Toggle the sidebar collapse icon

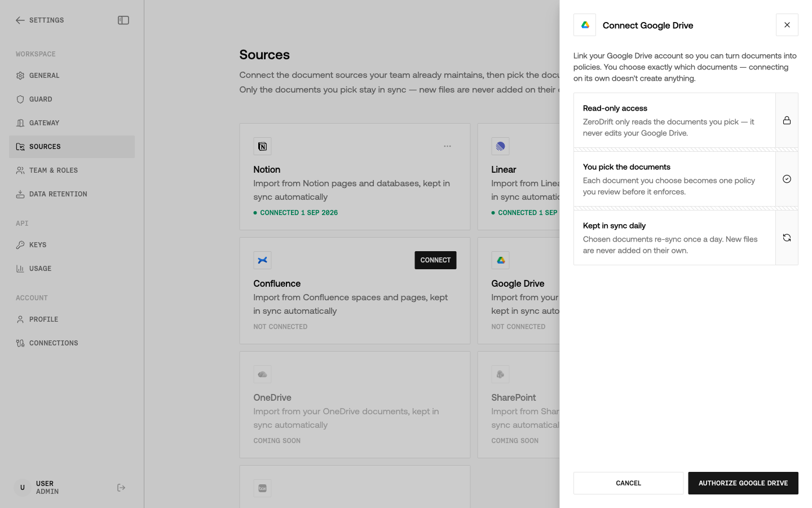coord(123,20)
